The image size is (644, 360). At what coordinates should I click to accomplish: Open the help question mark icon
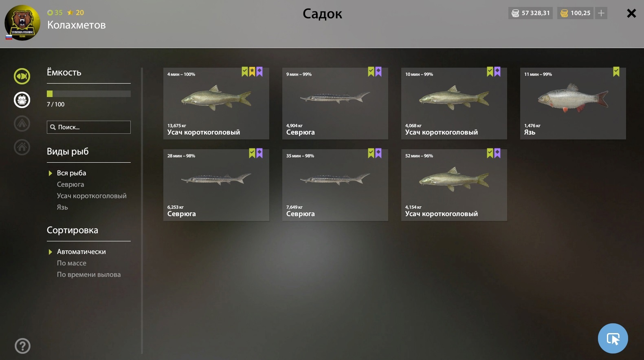22,346
